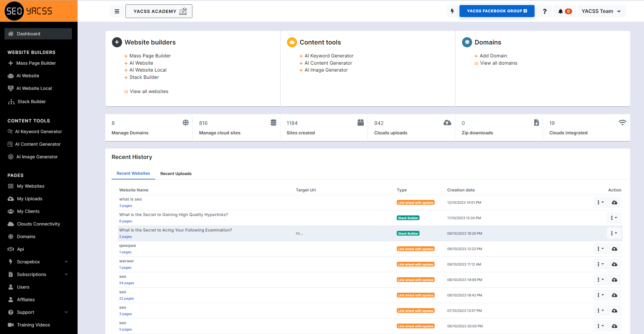Upload 'what is seo' site to cloud
The width and height of the screenshot is (644, 334).
click(615, 202)
